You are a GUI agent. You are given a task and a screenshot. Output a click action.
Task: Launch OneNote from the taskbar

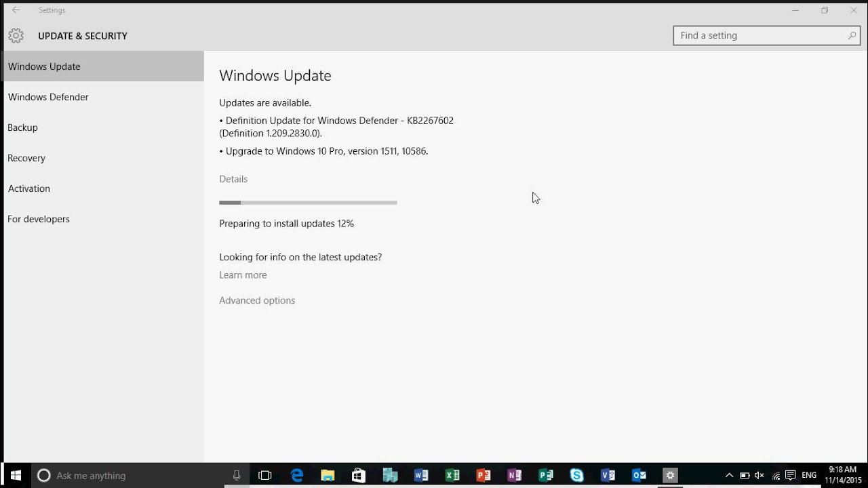515,476
